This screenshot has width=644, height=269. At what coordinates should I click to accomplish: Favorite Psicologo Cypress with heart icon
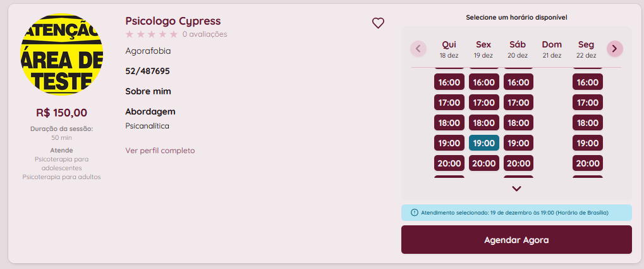pyautogui.click(x=378, y=23)
